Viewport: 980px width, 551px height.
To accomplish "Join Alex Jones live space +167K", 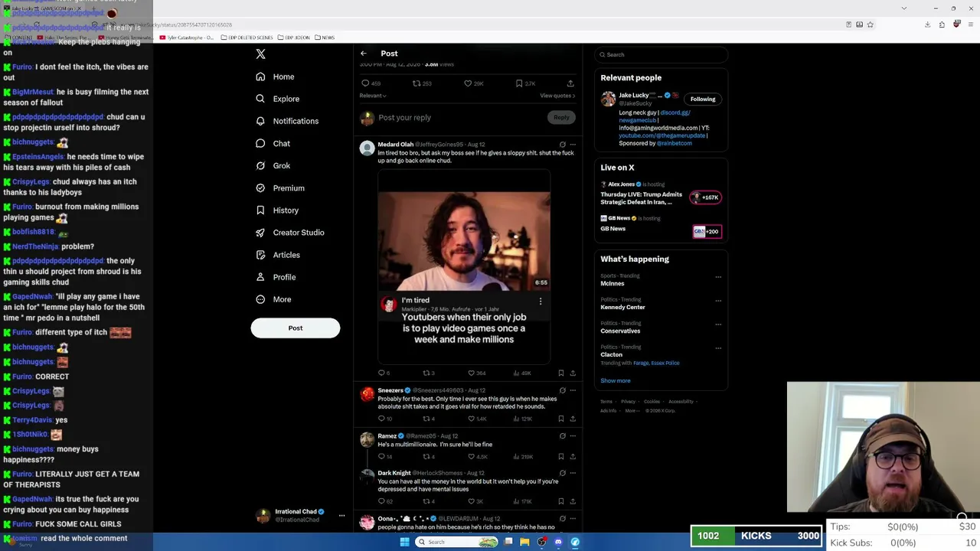I will [x=705, y=197].
